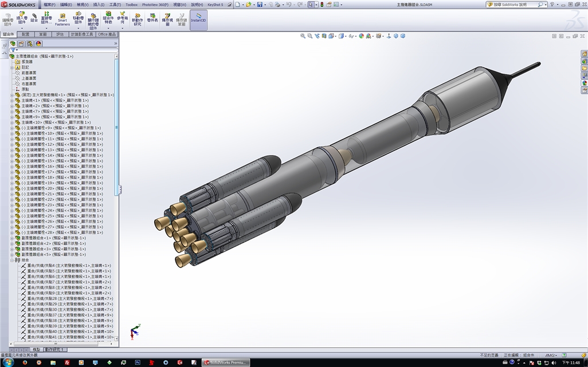This screenshot has height=367, width=588.
Task: Click the Rebuild traffic light icon
Action: (x=322, y=5)
